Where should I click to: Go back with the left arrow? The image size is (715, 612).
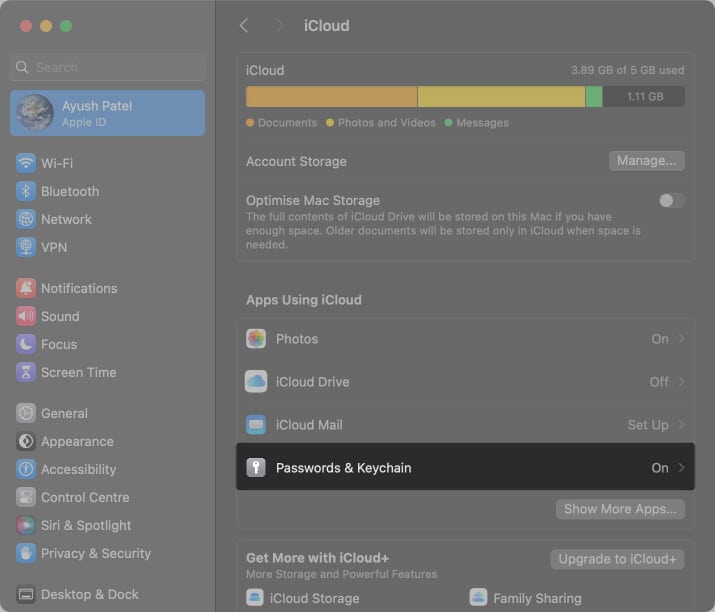(244, 26)
